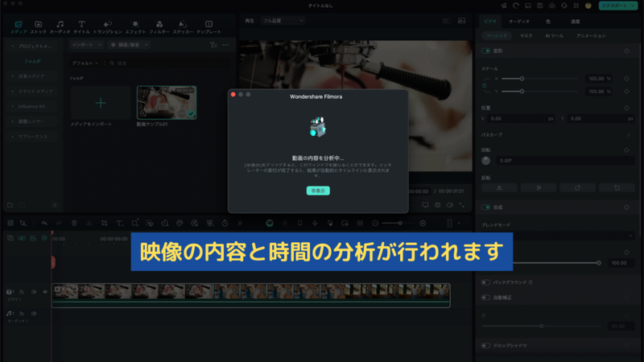Select the 動画サンプル01 clip thumbnail

tap(167, 103)
